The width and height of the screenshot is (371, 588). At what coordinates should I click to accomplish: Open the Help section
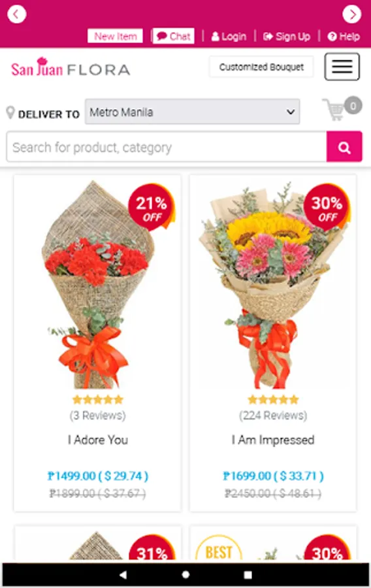[x=344, y=37]
